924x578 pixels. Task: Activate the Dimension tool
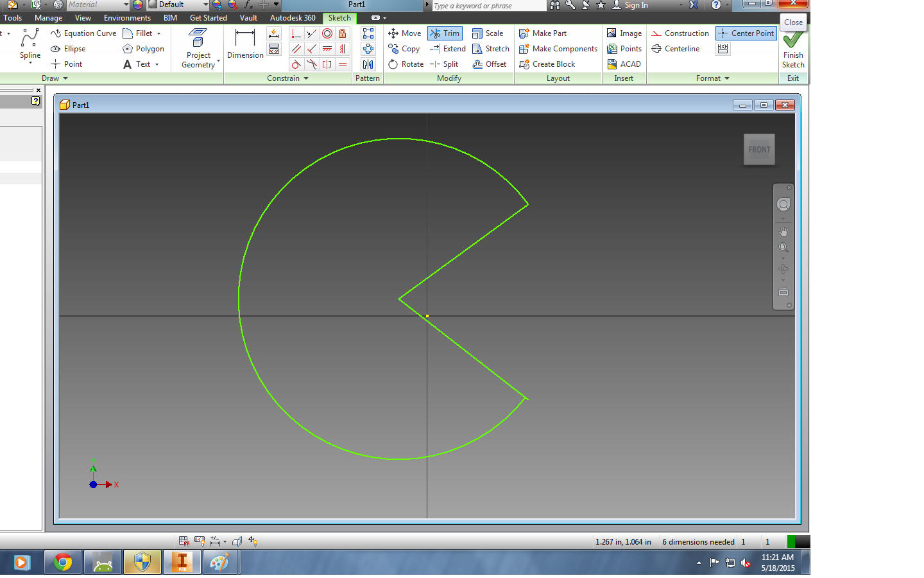tap(245, 44)
